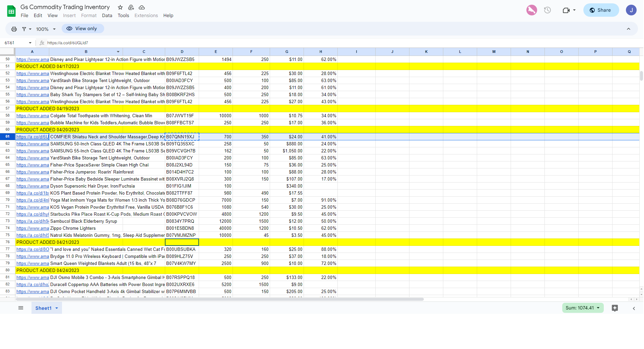644x349 pixels.
Task: Open the File menu
Action: pos(24,15)
